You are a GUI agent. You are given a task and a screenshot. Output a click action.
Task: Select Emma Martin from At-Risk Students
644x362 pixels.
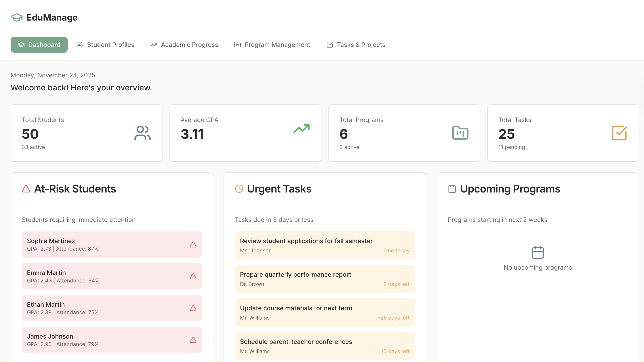coord(112,276)
